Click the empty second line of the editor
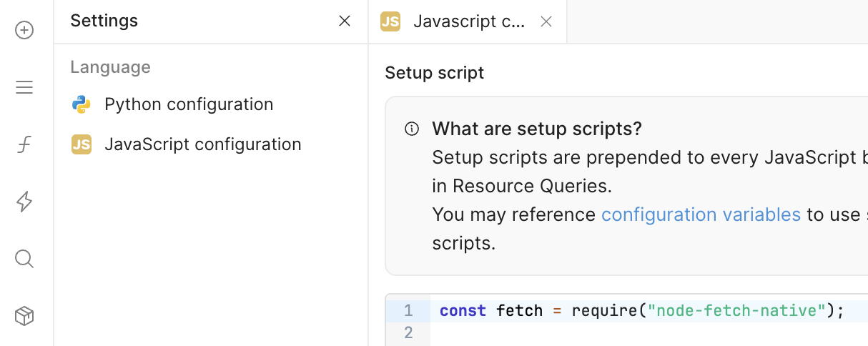This screenshot has width=868, height=346. tap(643, 332)
